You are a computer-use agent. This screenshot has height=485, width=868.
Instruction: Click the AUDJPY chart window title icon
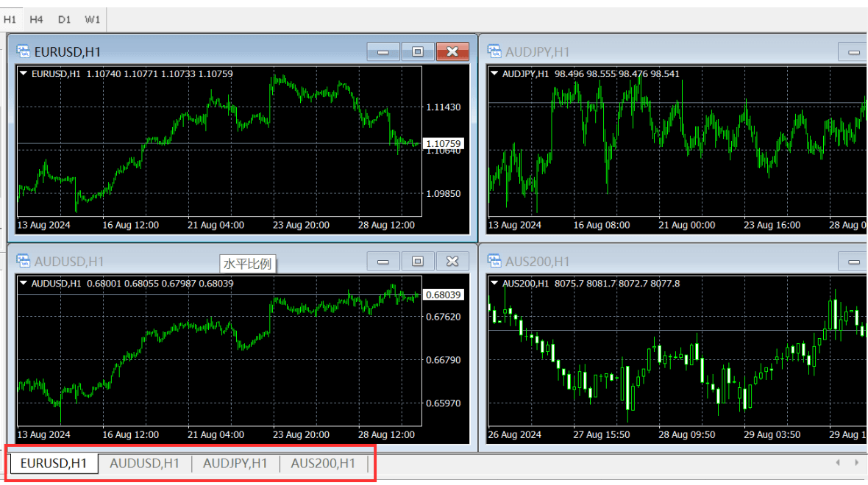[x=494, y=51]
